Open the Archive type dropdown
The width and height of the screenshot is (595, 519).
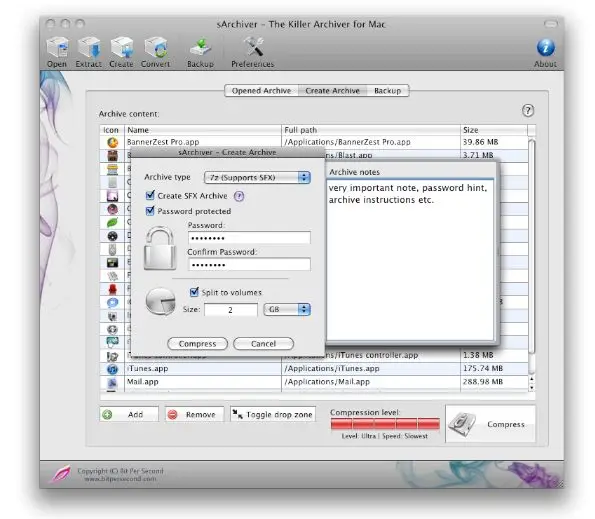click(257, 178)
